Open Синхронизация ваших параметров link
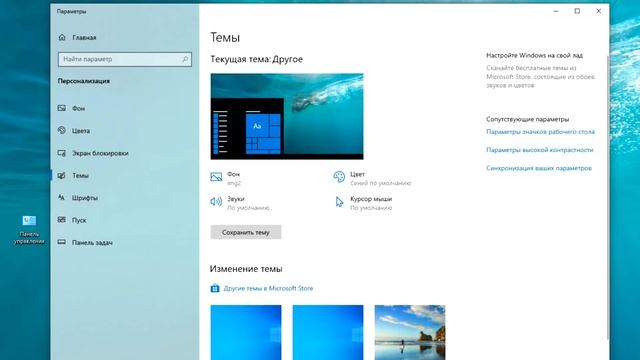The image size is (640, 360). click(539, 168)
